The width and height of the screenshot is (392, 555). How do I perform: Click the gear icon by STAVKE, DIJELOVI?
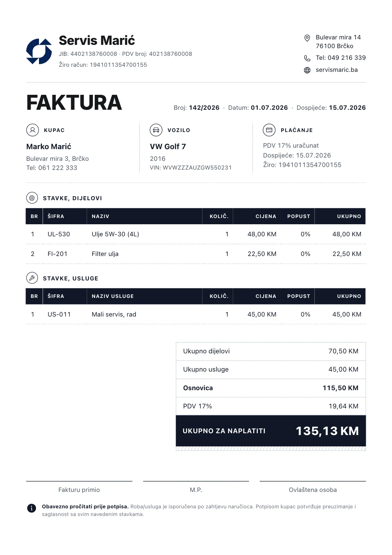pos(32,198)
